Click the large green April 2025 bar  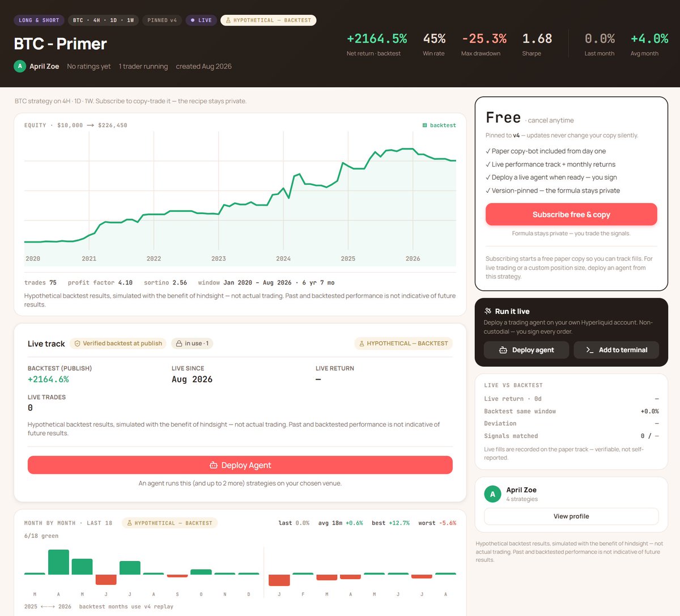58,562
